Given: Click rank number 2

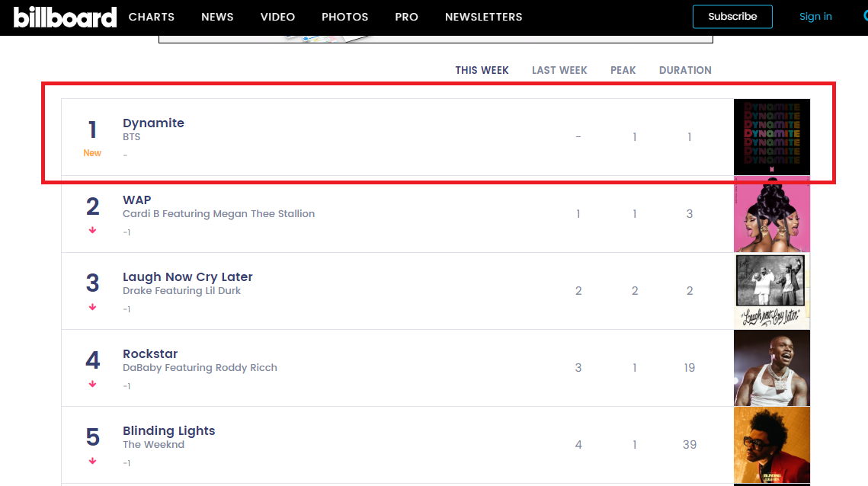Looking at the screenshot, I should pos(92,207).
